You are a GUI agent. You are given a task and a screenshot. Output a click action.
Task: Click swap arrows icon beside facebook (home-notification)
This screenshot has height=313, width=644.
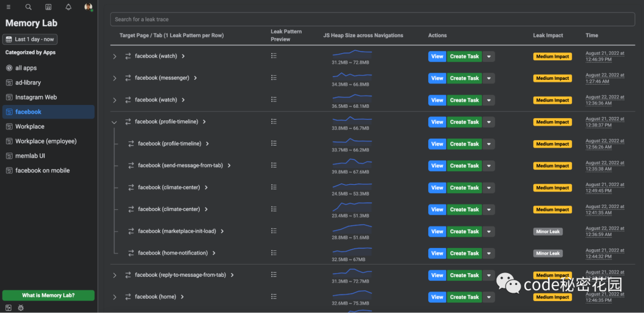131,253
